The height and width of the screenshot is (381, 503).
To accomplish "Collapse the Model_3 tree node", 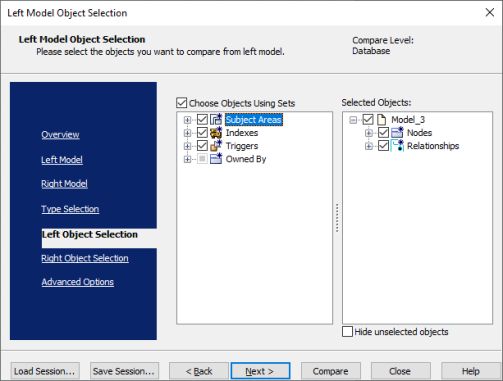I will click(353, 120).
